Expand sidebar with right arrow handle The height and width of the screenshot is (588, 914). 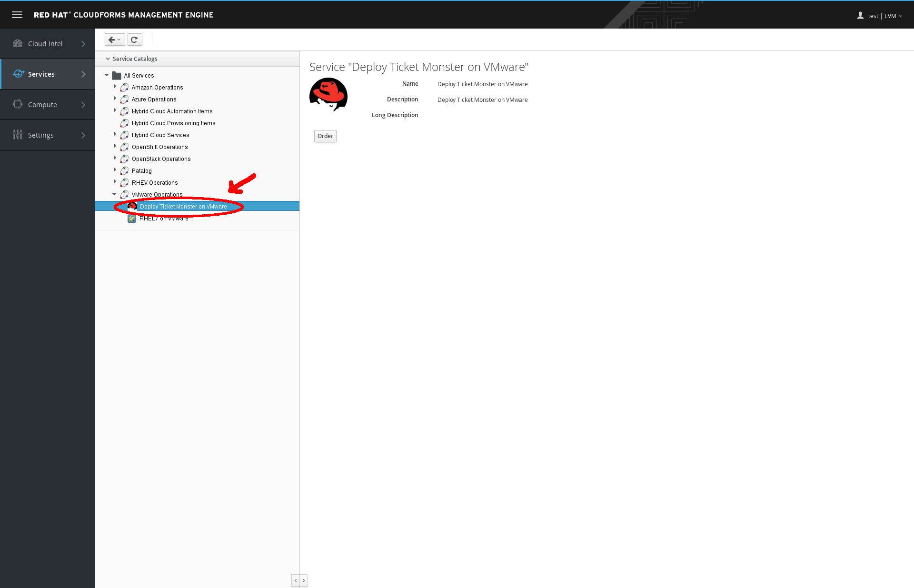tap(304, 580)
